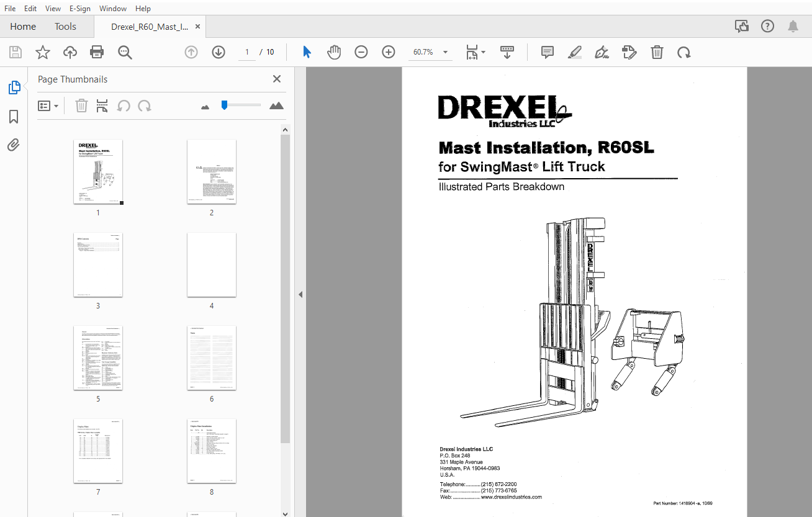Viewport: 812px width, 517px height.
Task: Select page 5 thumbnail
Action: click(x=98, y=358)
